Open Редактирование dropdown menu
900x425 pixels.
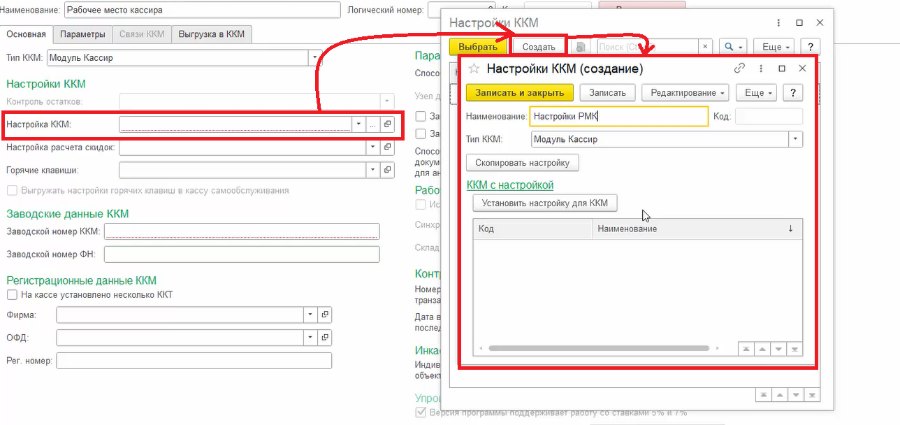685,92
